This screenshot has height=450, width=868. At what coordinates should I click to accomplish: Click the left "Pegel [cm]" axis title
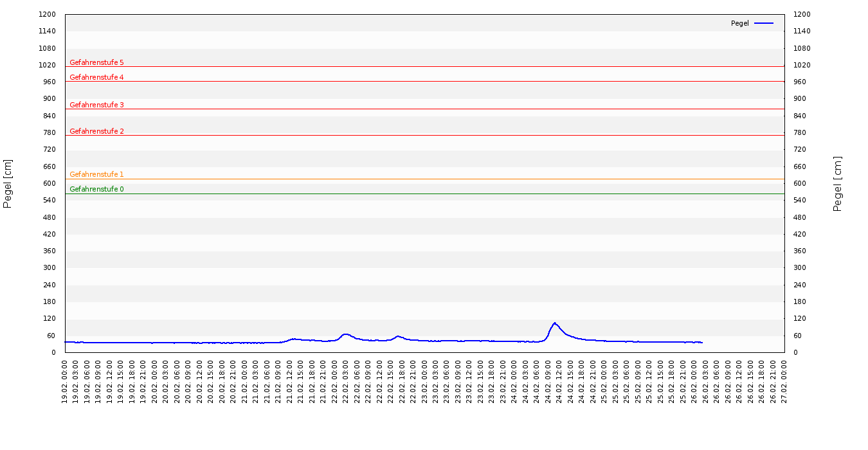8,183
